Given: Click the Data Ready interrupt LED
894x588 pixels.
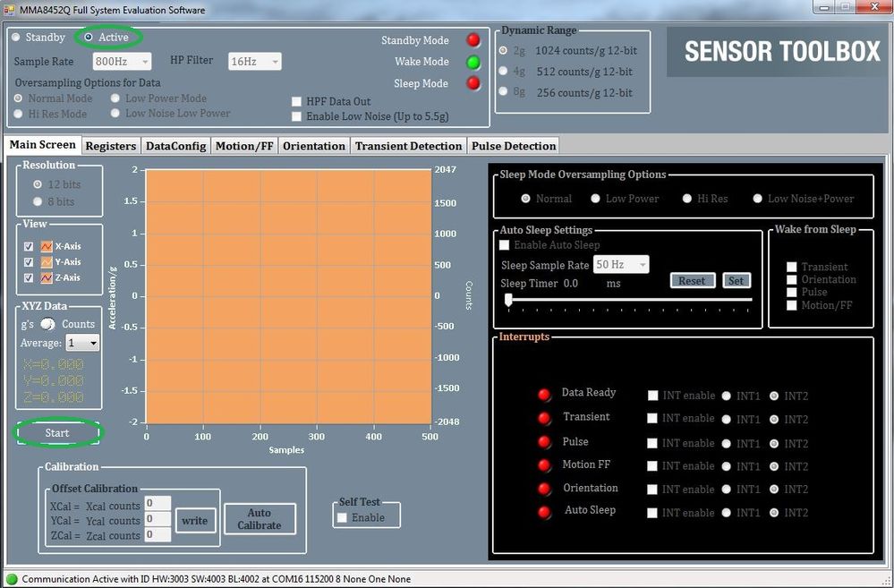Looking at the screenshot, I should 544,395.
